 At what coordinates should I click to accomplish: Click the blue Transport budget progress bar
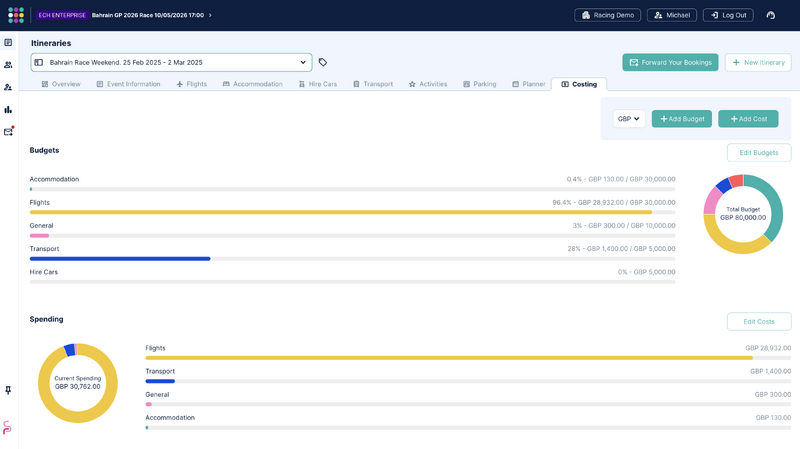pos(120,259)
